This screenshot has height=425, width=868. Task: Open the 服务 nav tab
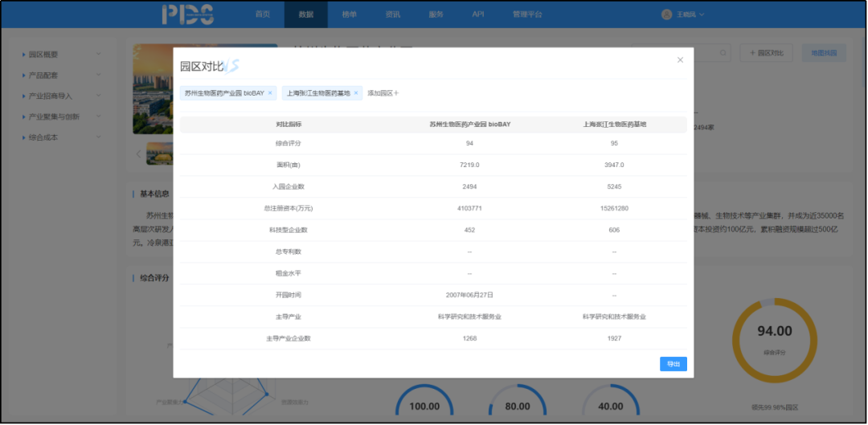(x=436, y=14)
